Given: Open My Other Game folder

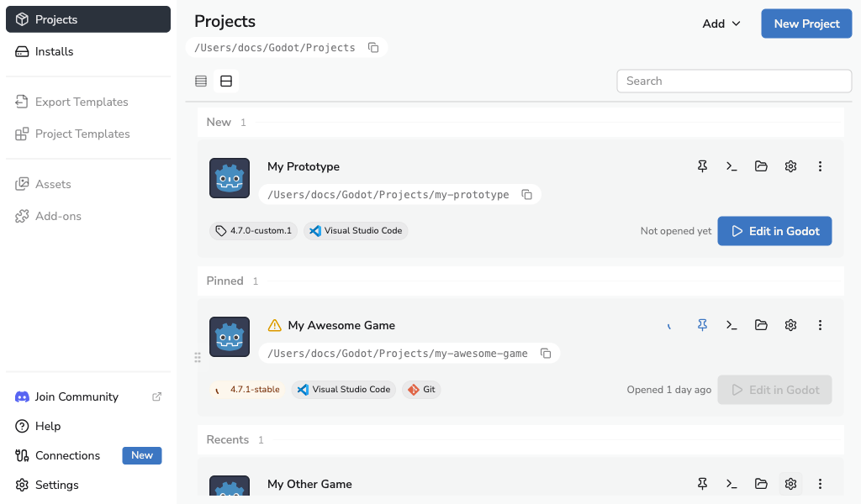Looking at the screenshot, I should coord(761,484).
